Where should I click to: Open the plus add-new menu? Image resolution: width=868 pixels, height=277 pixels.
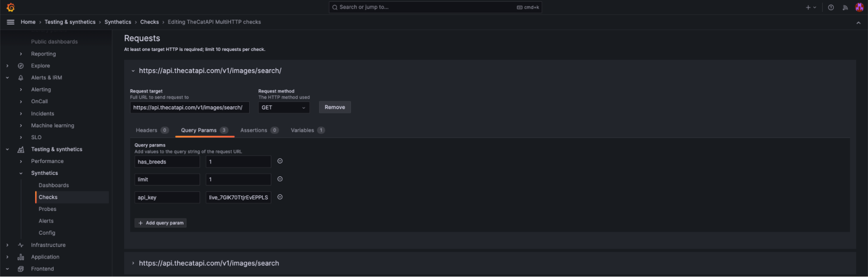(x=811, y=7)
